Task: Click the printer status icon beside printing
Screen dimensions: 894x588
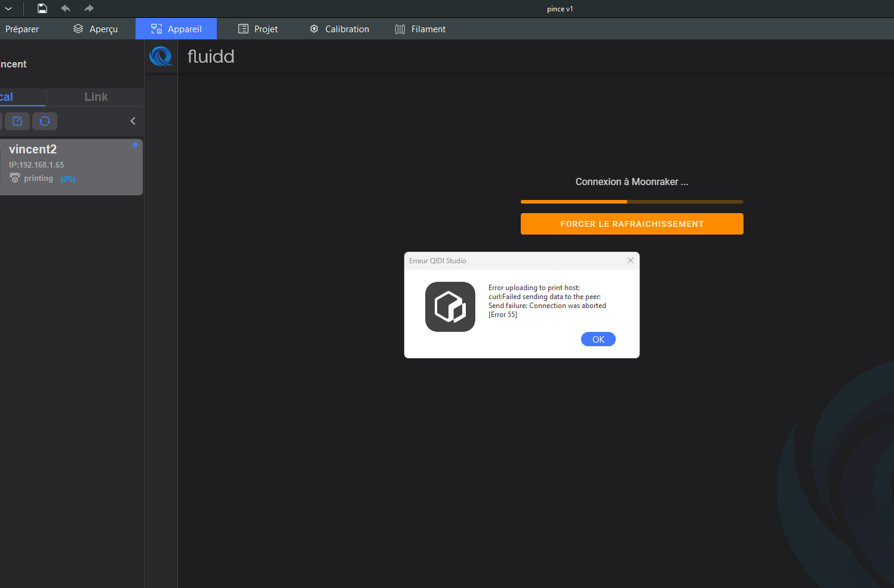Action: point(15,178)
